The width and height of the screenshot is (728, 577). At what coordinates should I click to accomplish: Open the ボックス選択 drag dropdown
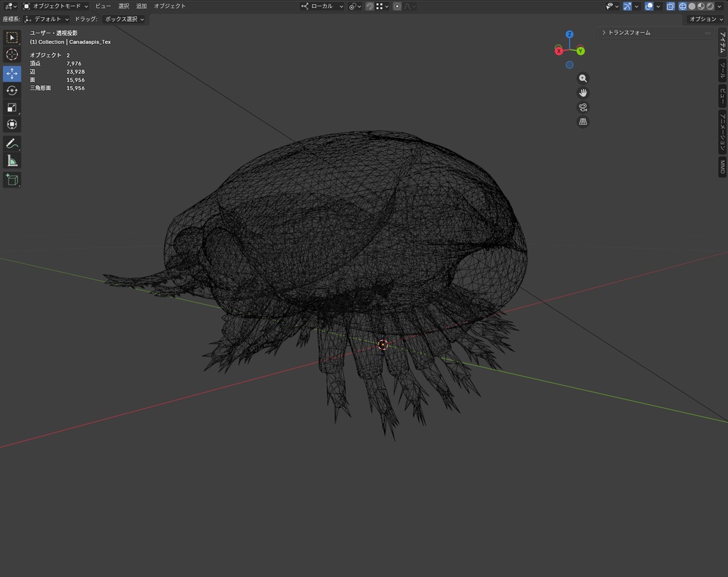click(x=124, y=19)
